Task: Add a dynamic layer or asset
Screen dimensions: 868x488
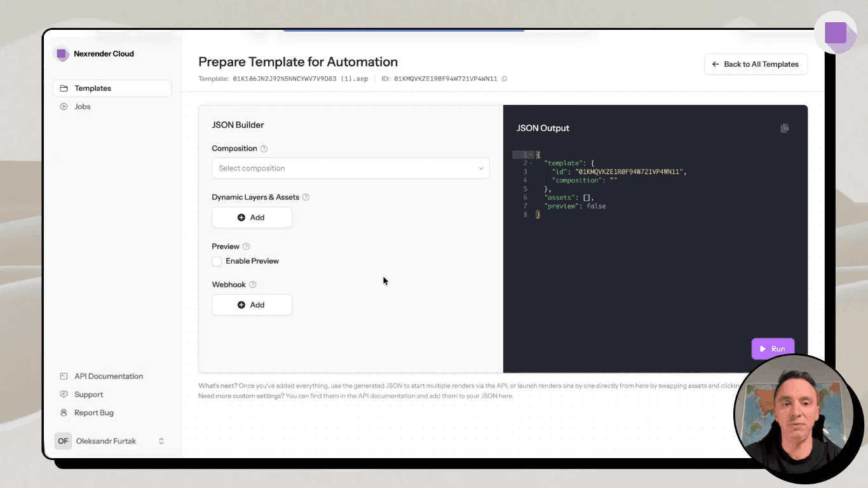Action: tap(252, 217)
